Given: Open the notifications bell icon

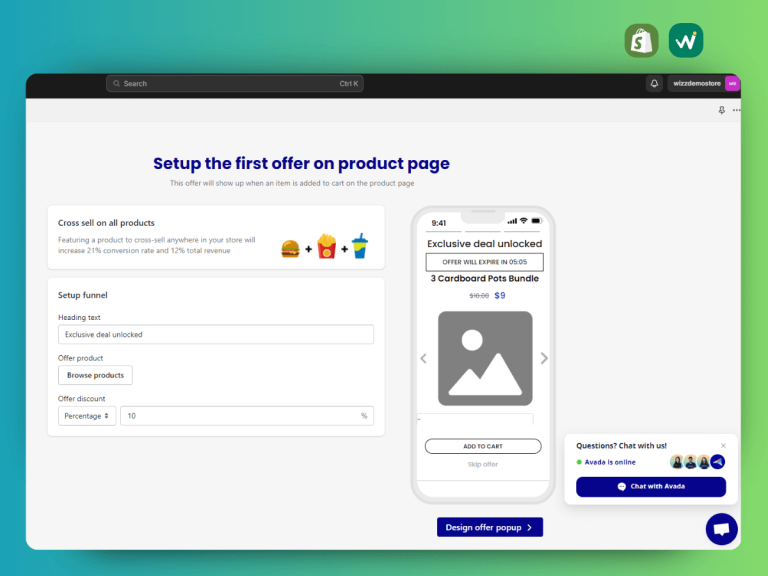Looking at the screenshot, I should click(654, 84).
